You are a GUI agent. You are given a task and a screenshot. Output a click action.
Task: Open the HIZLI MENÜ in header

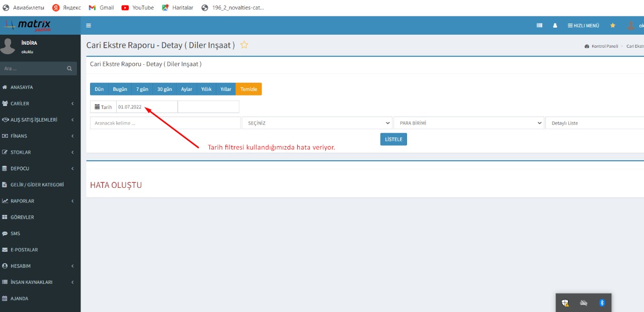(583, 26)
